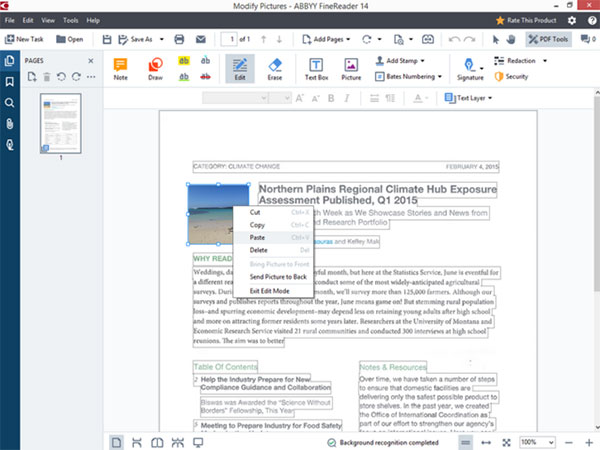
Task: Open the Tools menu
Action: pyautogui.click(x=69, y=20)
